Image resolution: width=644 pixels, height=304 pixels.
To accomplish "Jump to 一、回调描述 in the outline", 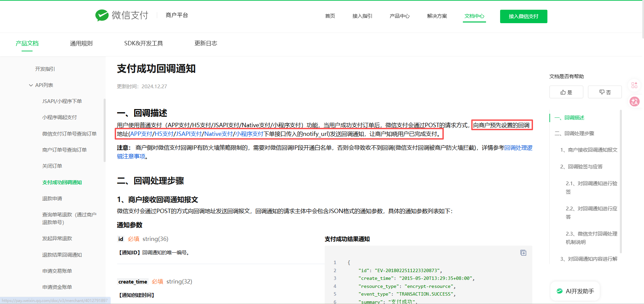I will pyautogui.click(x=570, y=117).
